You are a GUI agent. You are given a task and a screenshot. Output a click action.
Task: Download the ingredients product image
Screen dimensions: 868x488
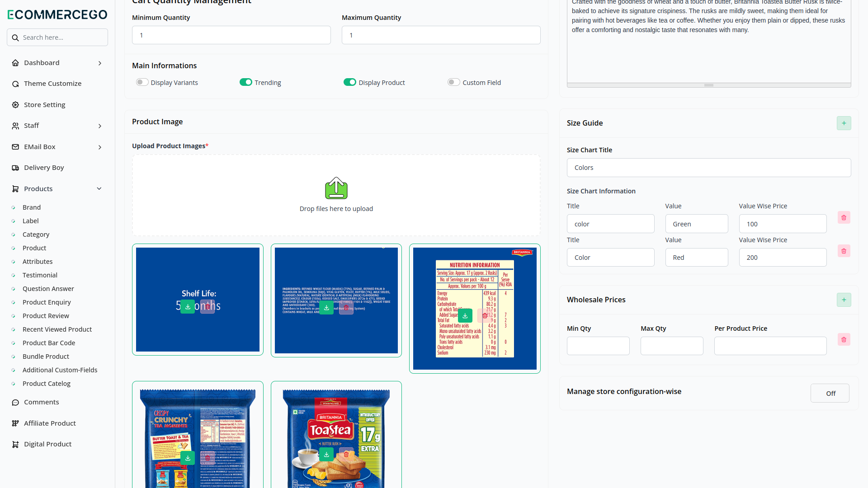click(x=326, y=307)
